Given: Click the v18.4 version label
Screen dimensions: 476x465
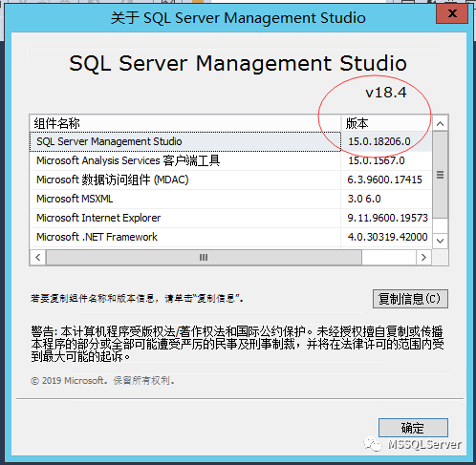Looking at the screenshot, I should point(386,93).
